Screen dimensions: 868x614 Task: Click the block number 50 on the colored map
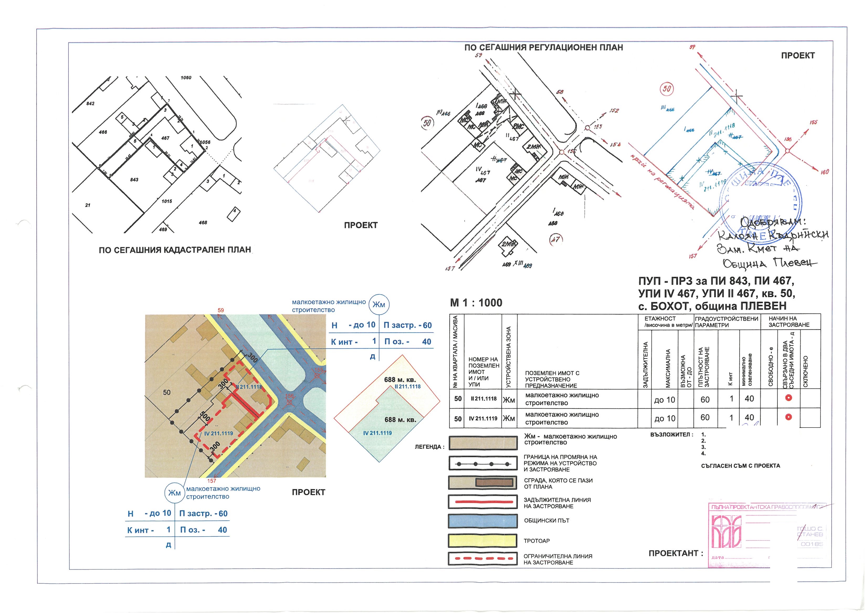pos(167,392)
